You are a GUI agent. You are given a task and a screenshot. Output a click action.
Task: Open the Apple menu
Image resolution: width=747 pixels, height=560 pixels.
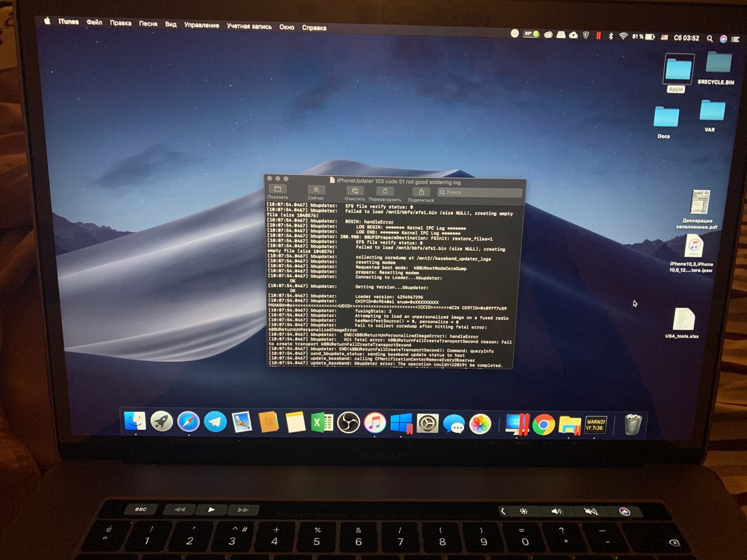click(x=47, y=21)
